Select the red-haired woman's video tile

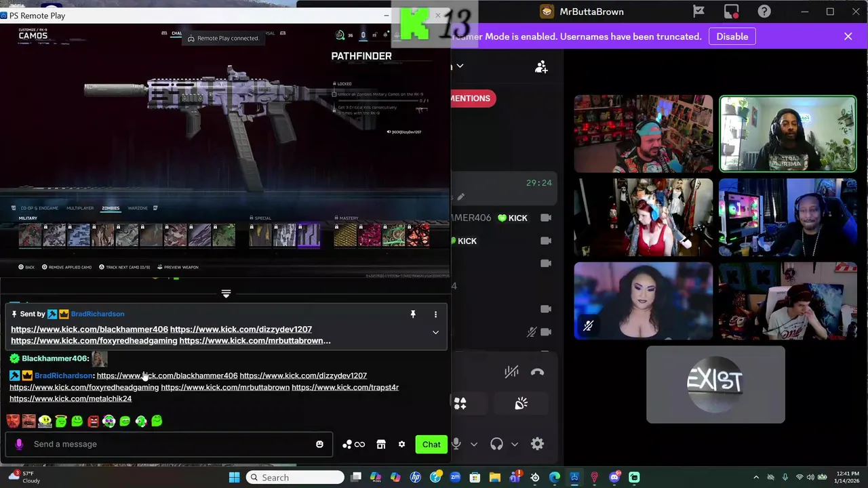click(644, 218)
